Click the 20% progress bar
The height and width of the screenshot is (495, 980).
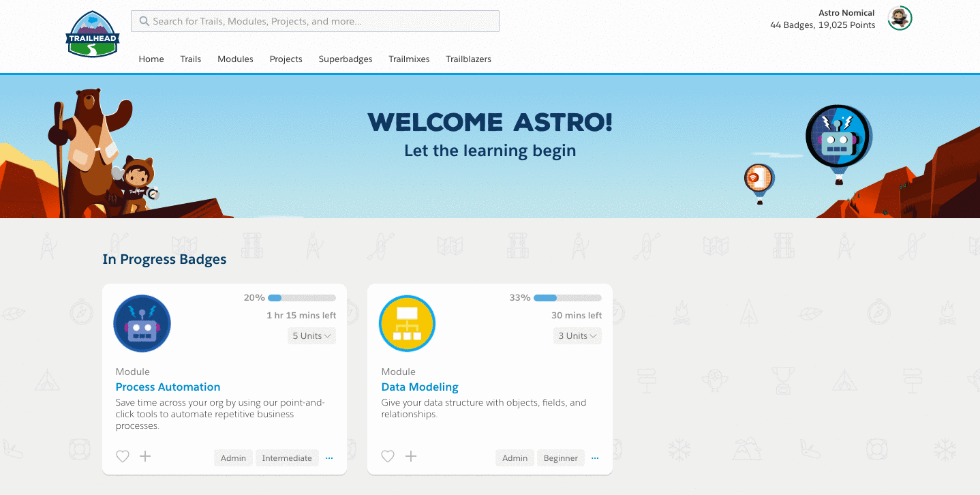pos(302,298)
